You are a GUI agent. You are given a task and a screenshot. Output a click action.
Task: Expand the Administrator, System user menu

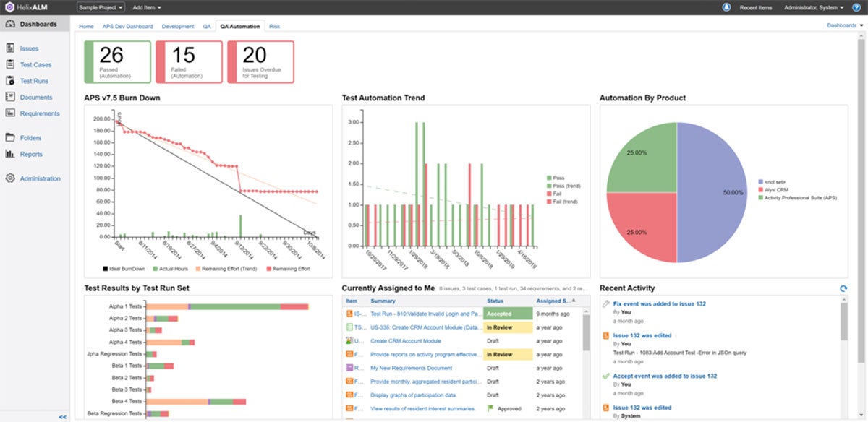814,7
